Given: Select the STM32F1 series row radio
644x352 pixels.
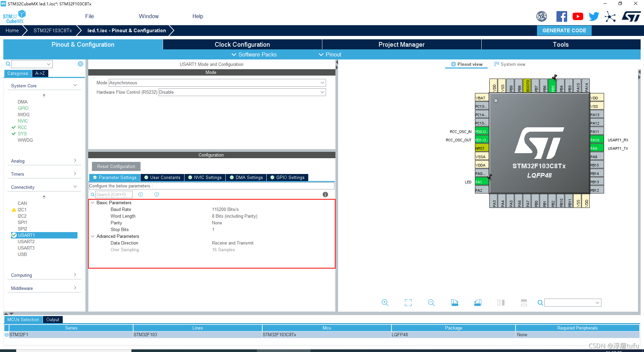Looking at the screenshot, I should [x=6, y=335].
